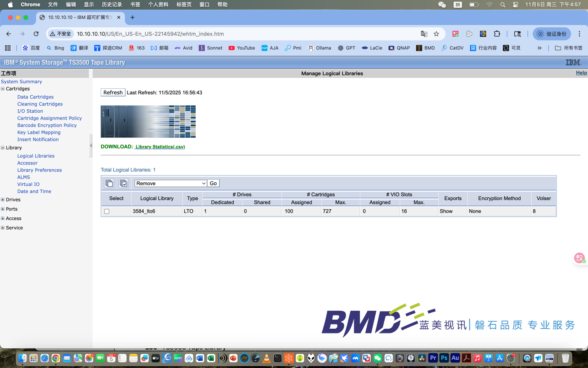The height and width of the screenshot is (368, 588).
Task: Open the 书签 menu in the menu bar
Action: pyautogui.click(x=135, y=4)
